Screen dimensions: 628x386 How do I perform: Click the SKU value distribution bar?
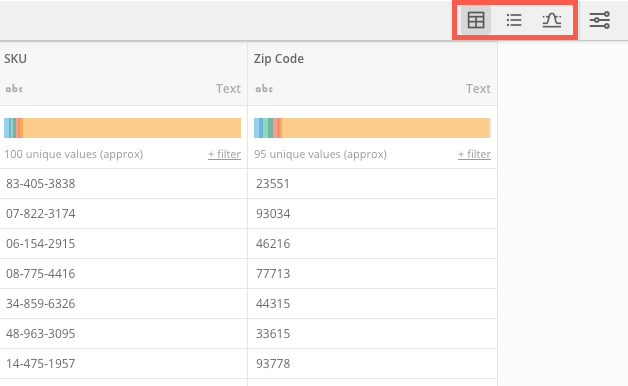pos(123,128)
